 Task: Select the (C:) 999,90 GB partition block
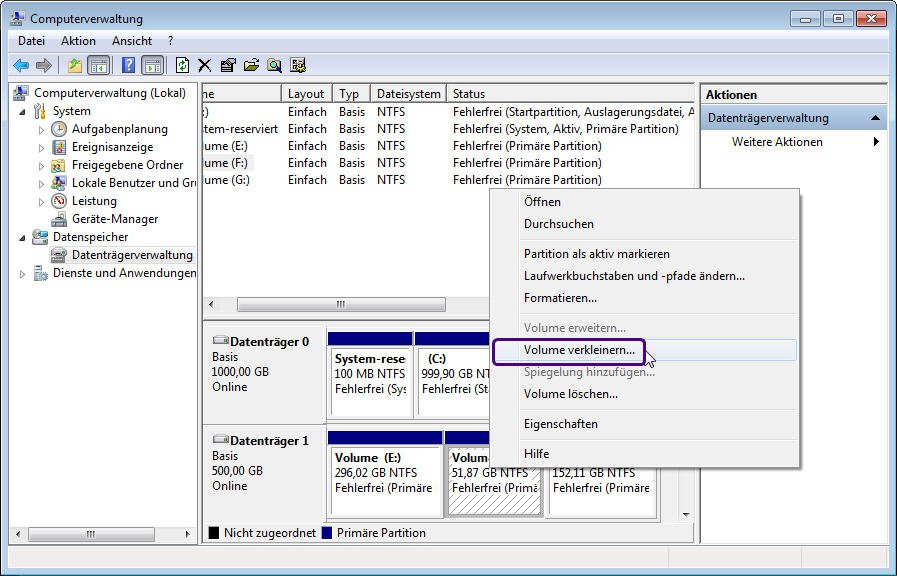pyautogui.click(x=453, y=375)
